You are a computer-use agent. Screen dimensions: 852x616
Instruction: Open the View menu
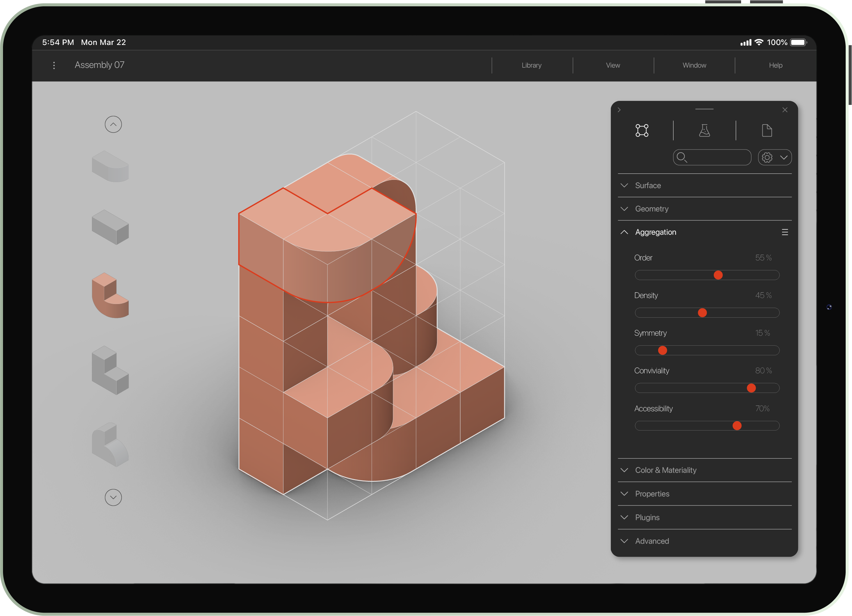613,65
